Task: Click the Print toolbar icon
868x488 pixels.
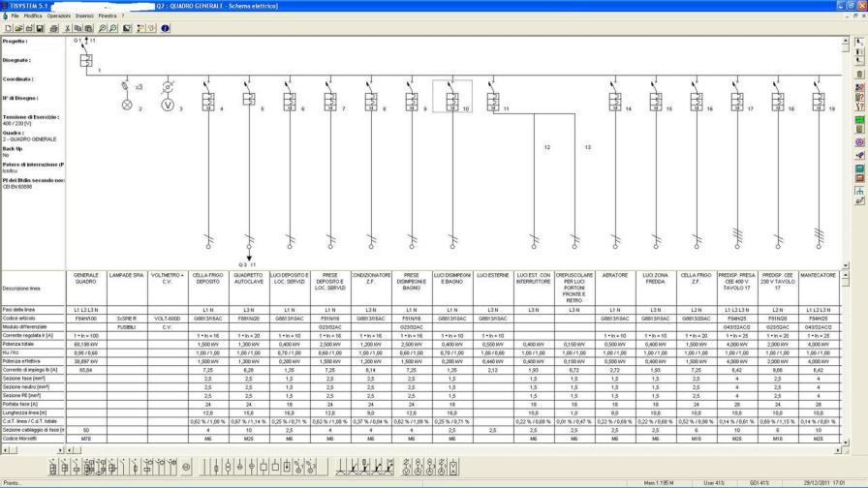Action: (x=53, y=28)
